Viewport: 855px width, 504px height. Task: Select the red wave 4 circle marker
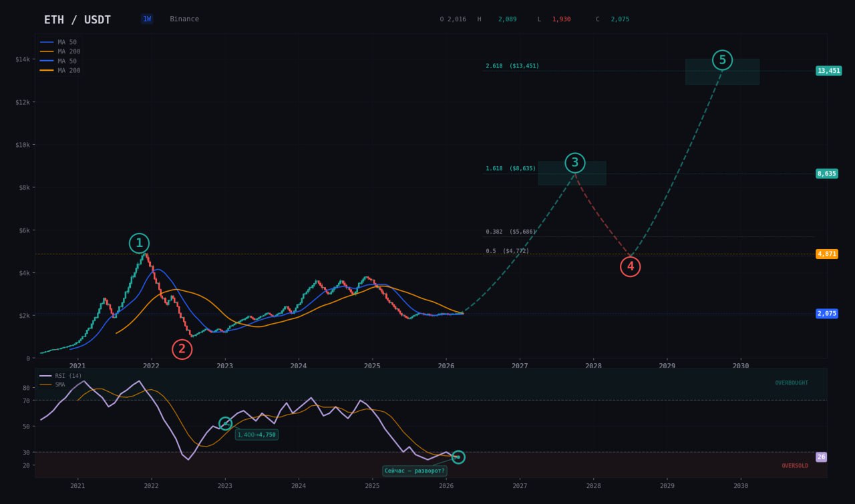[630, 266]
